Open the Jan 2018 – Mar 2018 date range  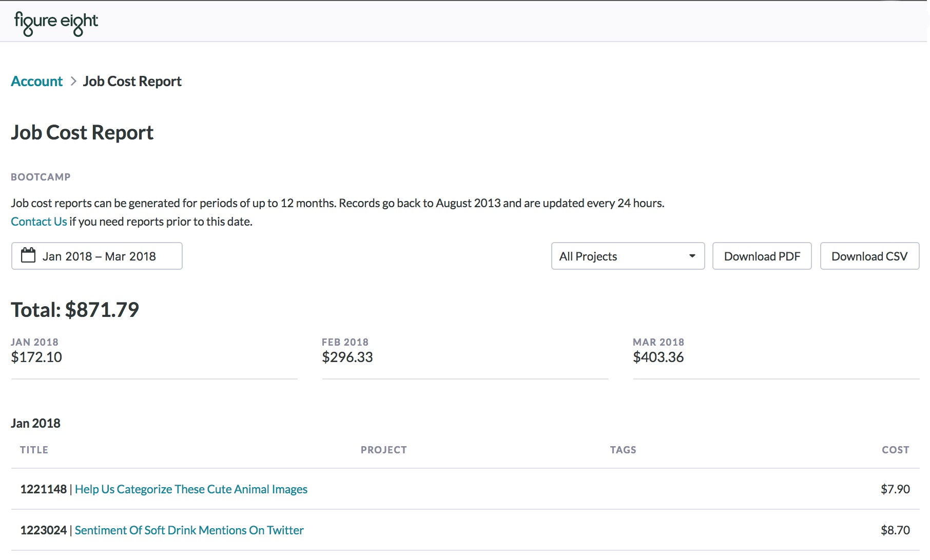[99, 256]
